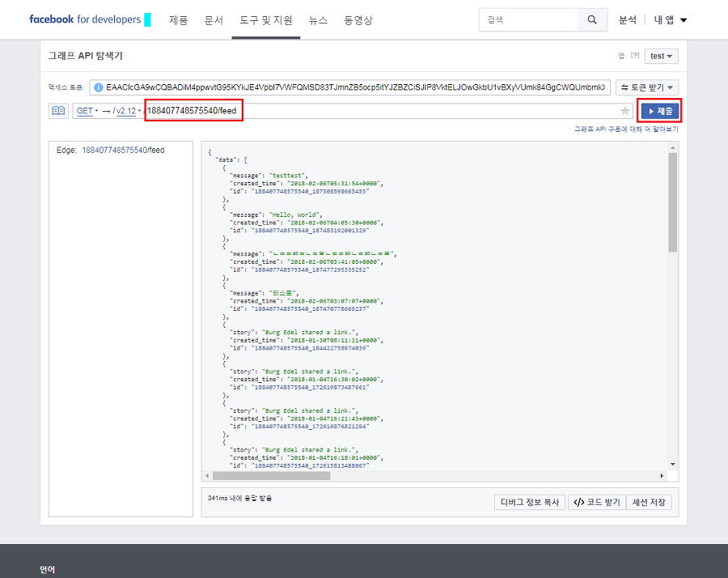Submit the query with 제출 button

pos(660,111)
